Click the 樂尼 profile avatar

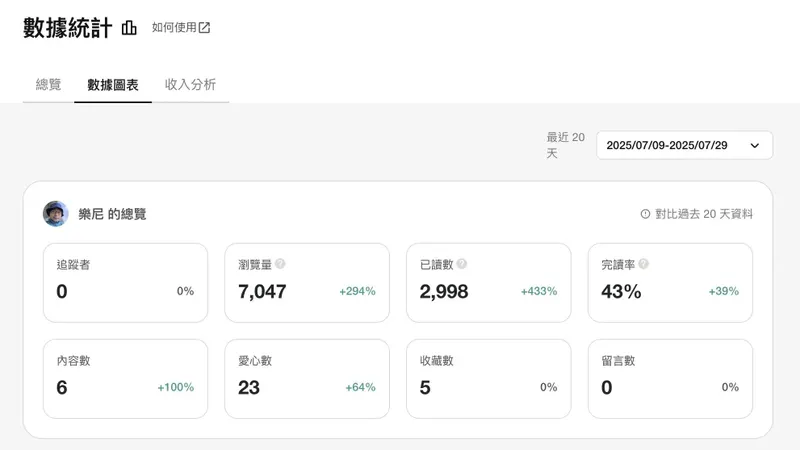pos(56,214)
